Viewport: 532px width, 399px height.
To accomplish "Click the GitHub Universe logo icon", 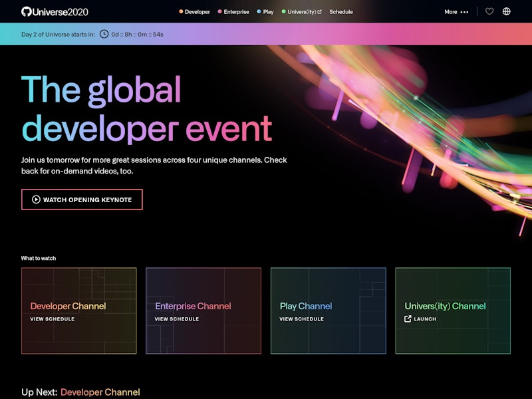I will [x=25, y=11].
